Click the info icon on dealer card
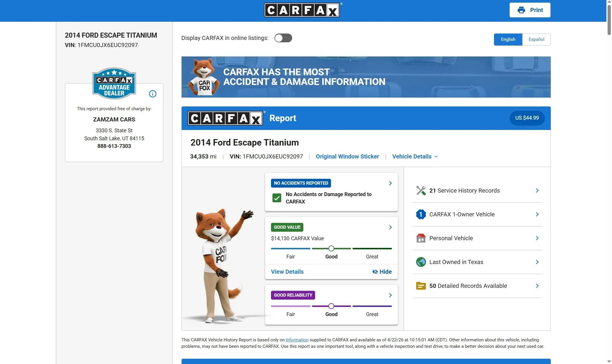 coord(152,94)
